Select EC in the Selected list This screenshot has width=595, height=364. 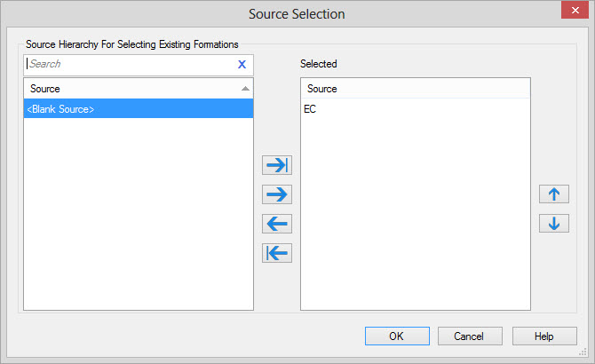tap(310, 109)
